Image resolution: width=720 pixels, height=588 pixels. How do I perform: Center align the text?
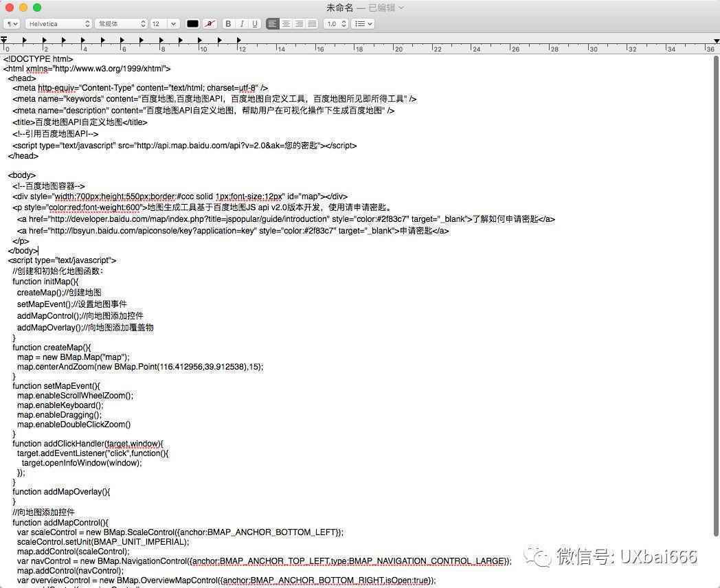click(x=286, y=24)
